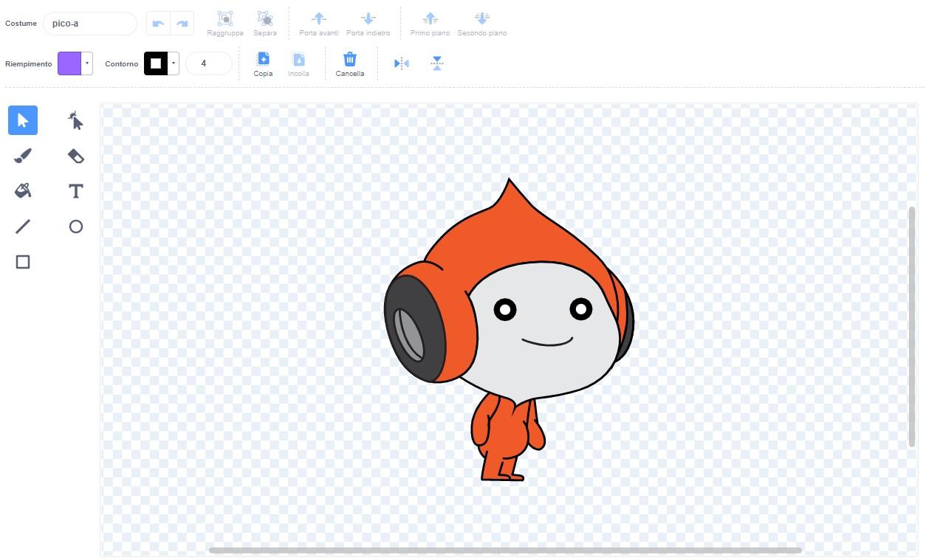Click the Separa ungroup icon
Screen dimensions: 926x560
click(x=264, y=18)
